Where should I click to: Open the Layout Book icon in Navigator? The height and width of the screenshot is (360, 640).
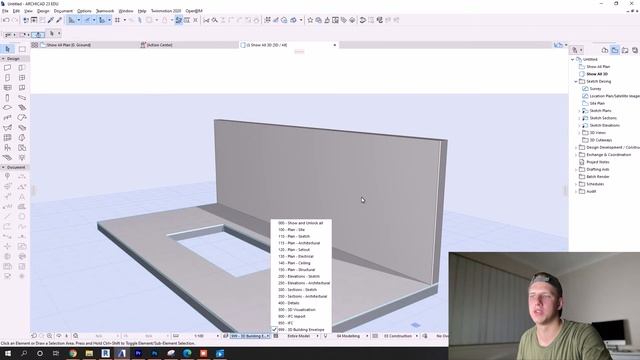tap(625, 50)
